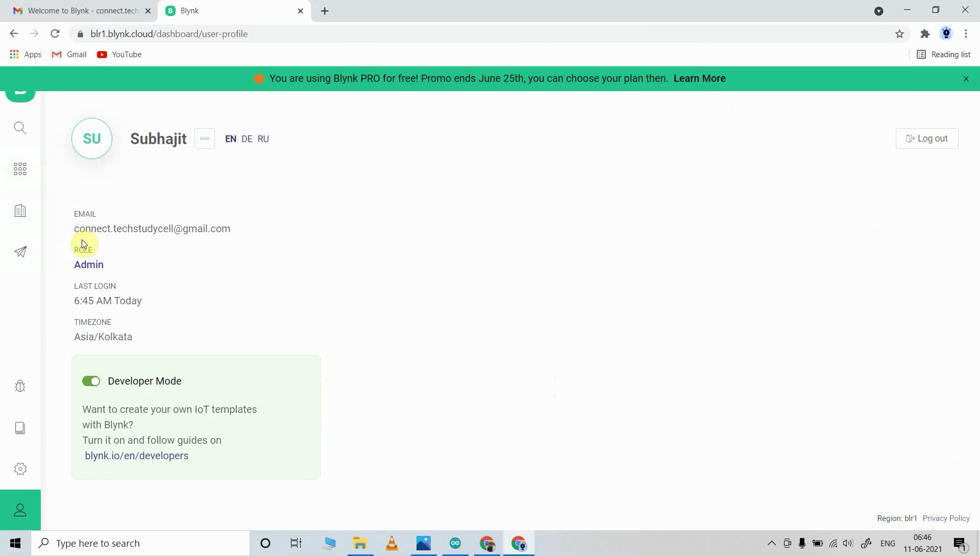The height and width of the screenshot is (556, 980).
Task: Open the tab search dropdown in title bar
Action: pos(879,11)
